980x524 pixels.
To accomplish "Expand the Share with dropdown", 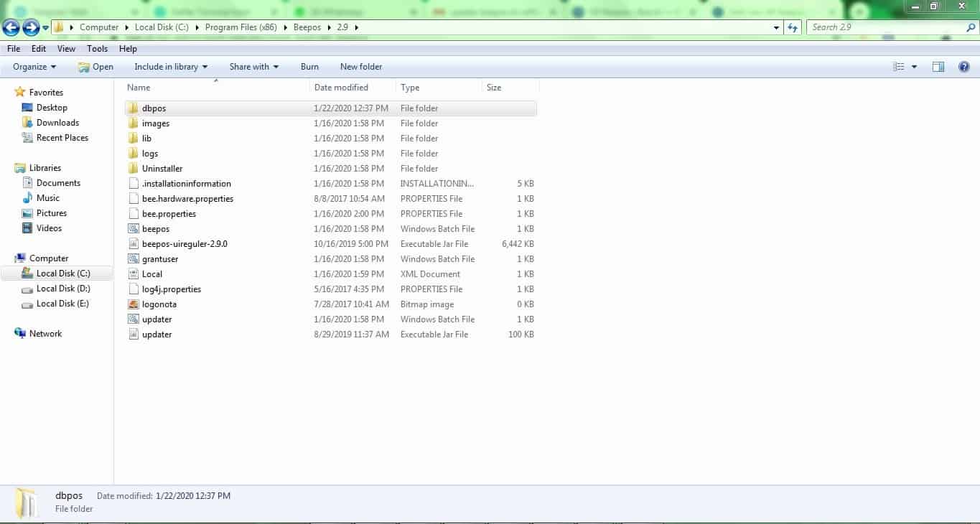I will 254,67.
